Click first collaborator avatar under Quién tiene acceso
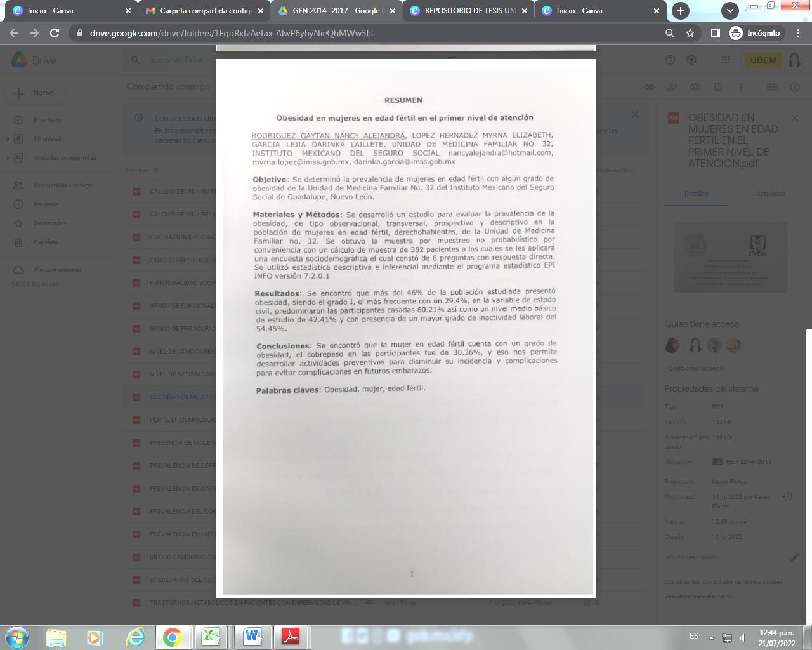 (x=672, y=345)
